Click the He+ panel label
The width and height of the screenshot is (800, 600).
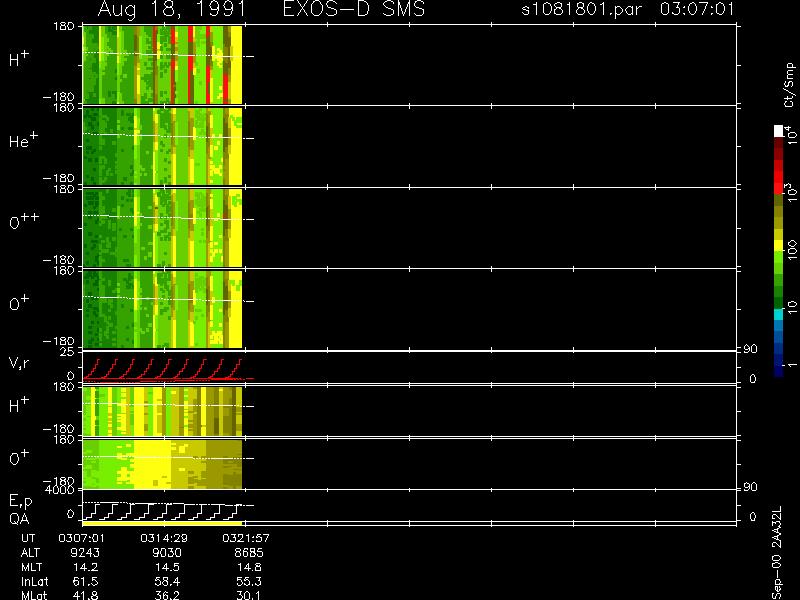click(23, 140)
